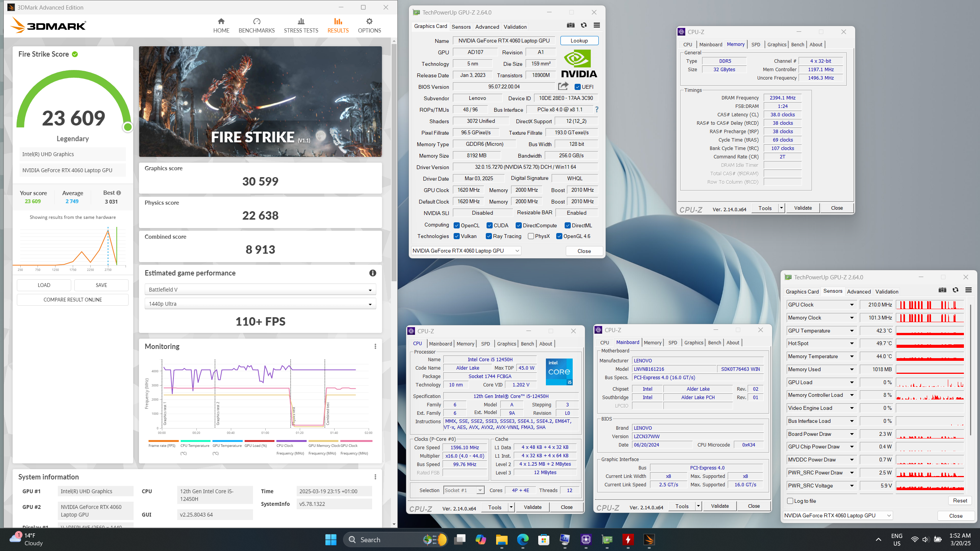Click Fire Strike preview image

click(x=260, y=101)
